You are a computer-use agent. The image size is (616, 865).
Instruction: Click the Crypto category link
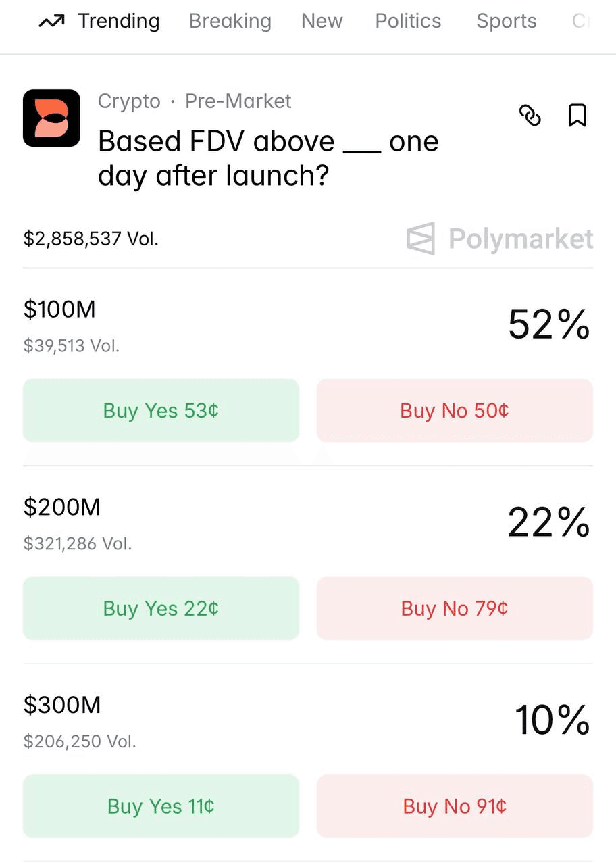[x=129, y=101]
